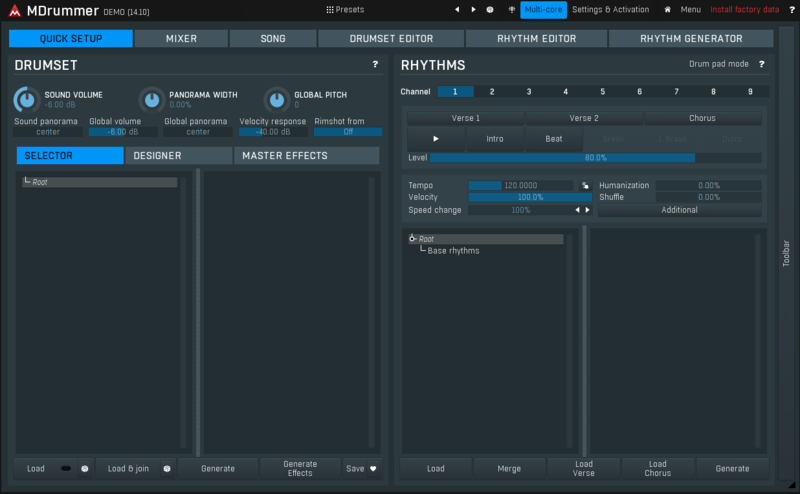Screen dimensions: 800x494
Task: Select rhythm channel 3
Action: click(x=529, y=91)
